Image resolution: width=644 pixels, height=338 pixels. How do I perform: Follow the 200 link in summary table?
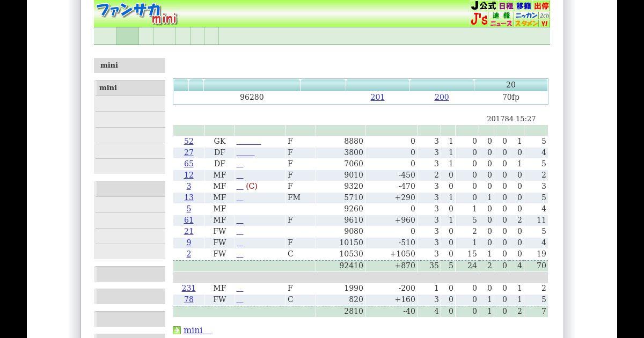pos(442,97)
